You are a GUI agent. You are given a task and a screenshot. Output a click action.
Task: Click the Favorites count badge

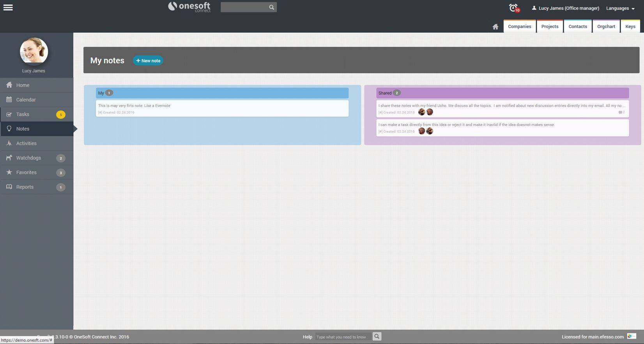61,173
